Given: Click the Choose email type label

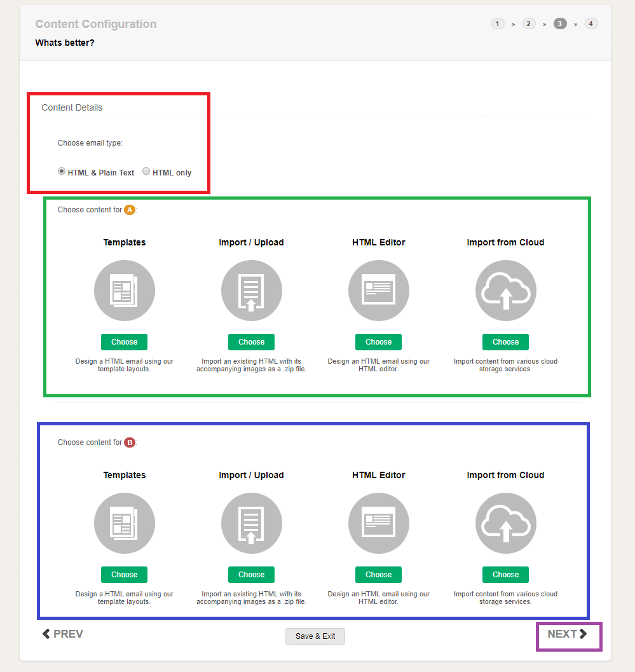Looking at the screenshot, I should pos(90,143).
